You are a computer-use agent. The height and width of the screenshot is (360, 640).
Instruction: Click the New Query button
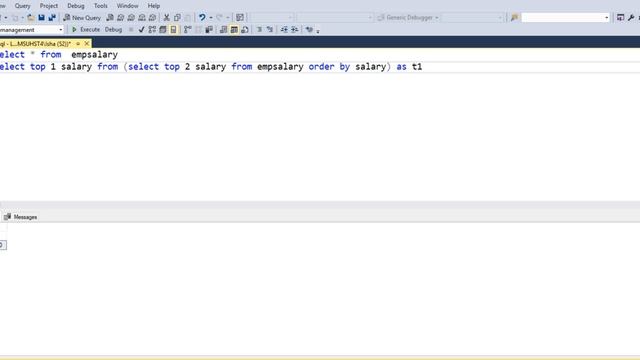pyautogui.click(x=82, y=18)
